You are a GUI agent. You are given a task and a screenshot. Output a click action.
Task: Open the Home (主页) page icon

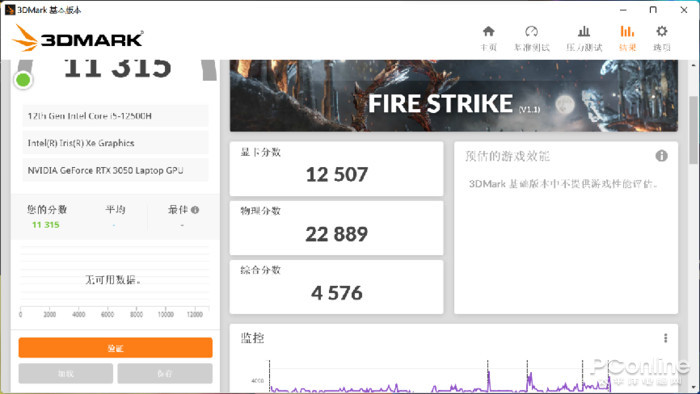pos(488,31)
